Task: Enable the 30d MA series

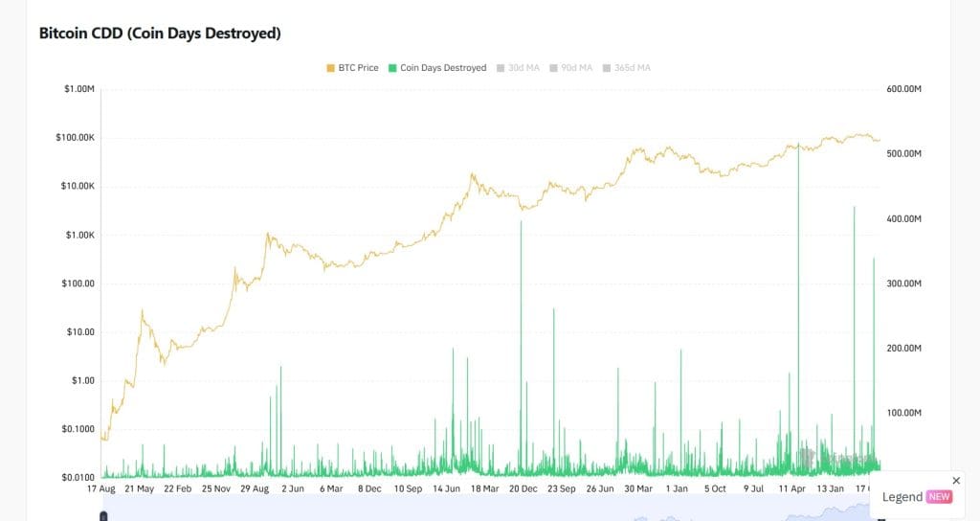Action: point(523,68)
